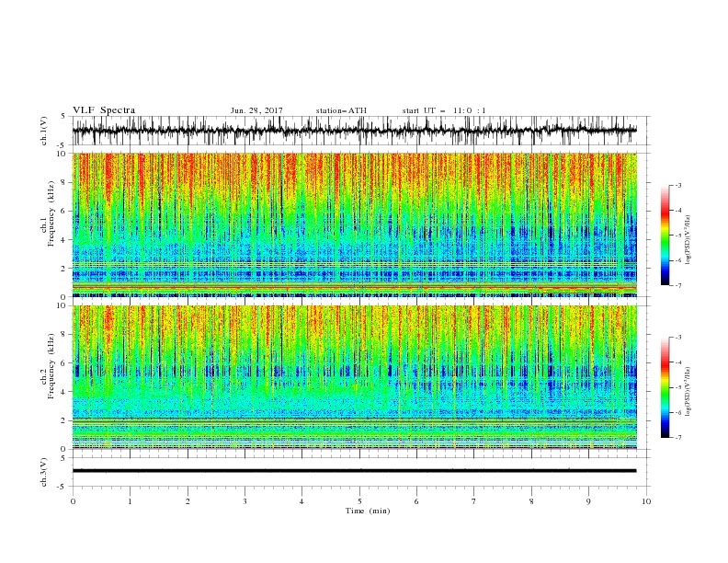Select ch.2 "Frequency (kHz)" axis label
The height and width of the screenshot is (563, 728).
(51, 366)
